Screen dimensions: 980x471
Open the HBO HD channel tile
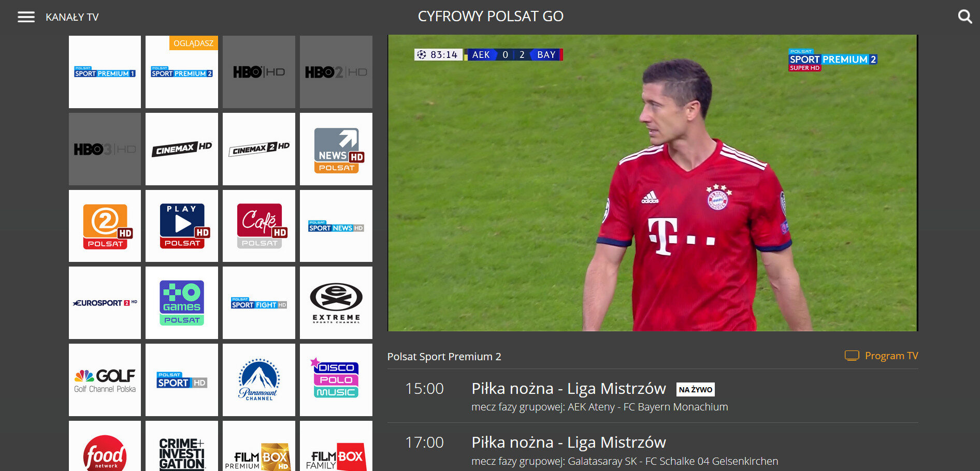point(259,72)
